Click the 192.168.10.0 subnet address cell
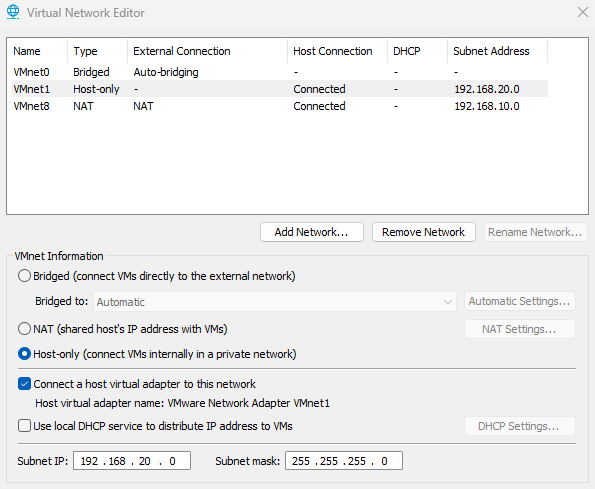Image resolution: width=595 pixels, height=489 pixels. click(487, 106)
